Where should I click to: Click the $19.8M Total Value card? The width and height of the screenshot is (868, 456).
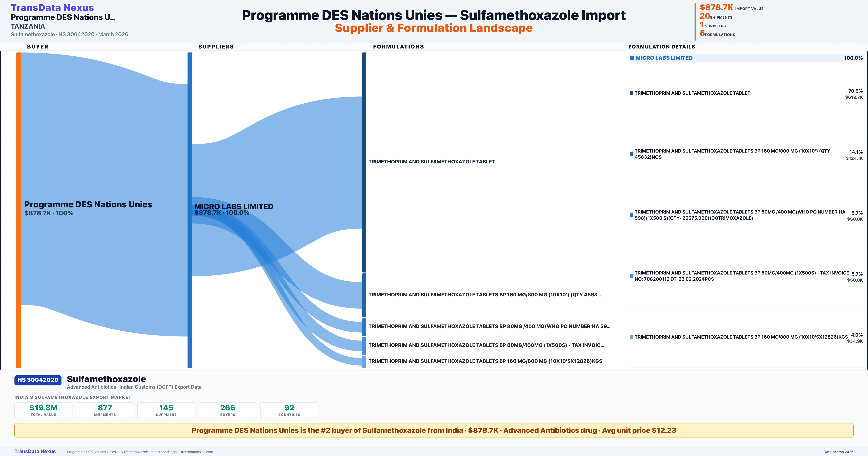[x=43, y=410]
